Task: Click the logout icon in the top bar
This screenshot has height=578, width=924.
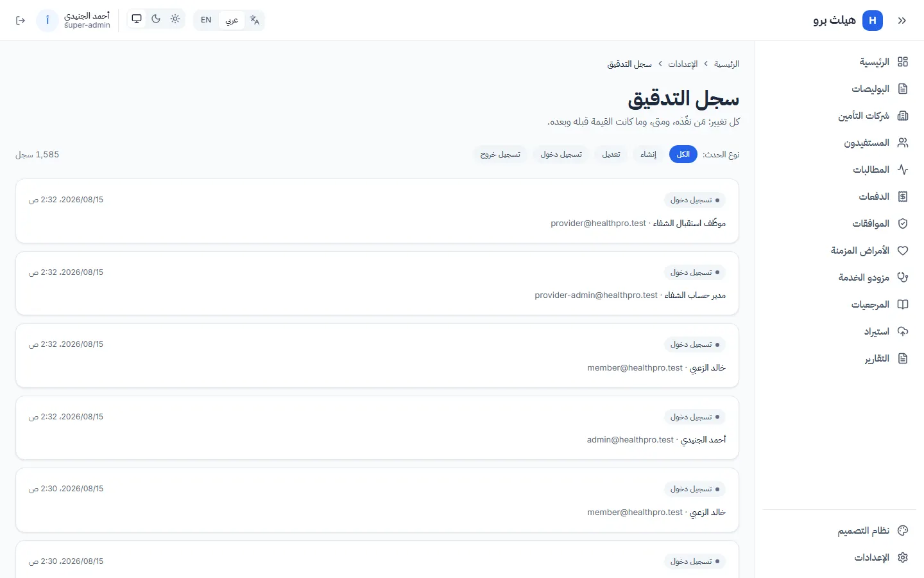Action: (x=21, y=21)
